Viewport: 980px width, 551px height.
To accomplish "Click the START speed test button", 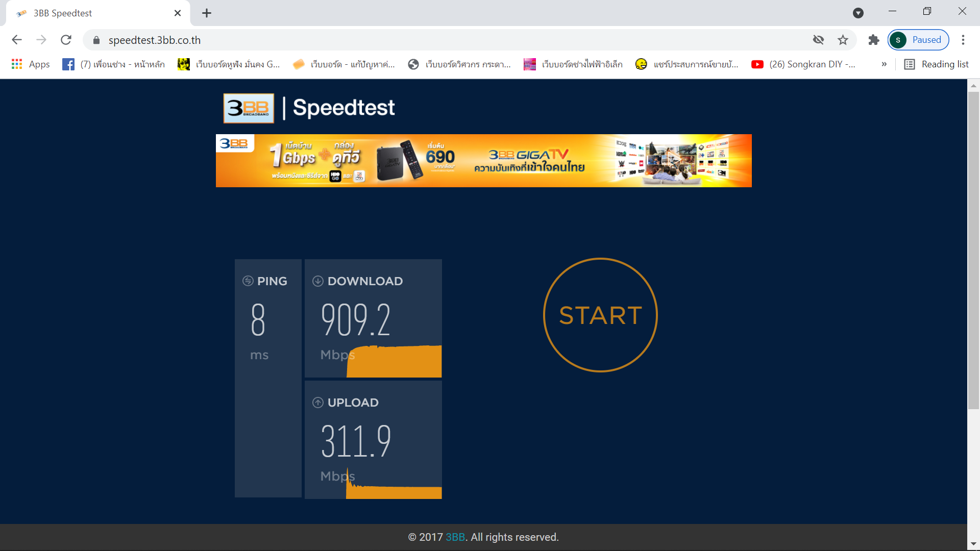I will coord(600,315).
